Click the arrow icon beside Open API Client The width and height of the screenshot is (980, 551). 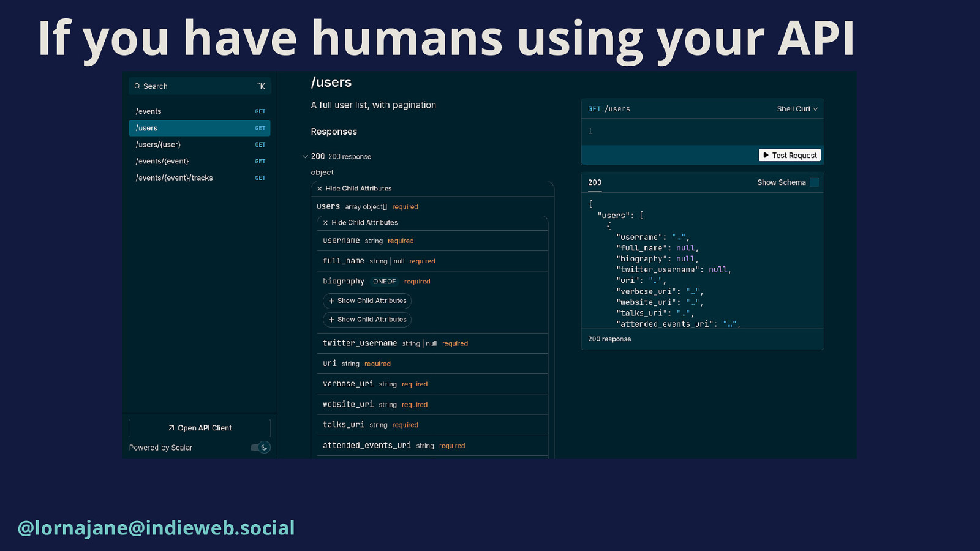tap(171, 428)
